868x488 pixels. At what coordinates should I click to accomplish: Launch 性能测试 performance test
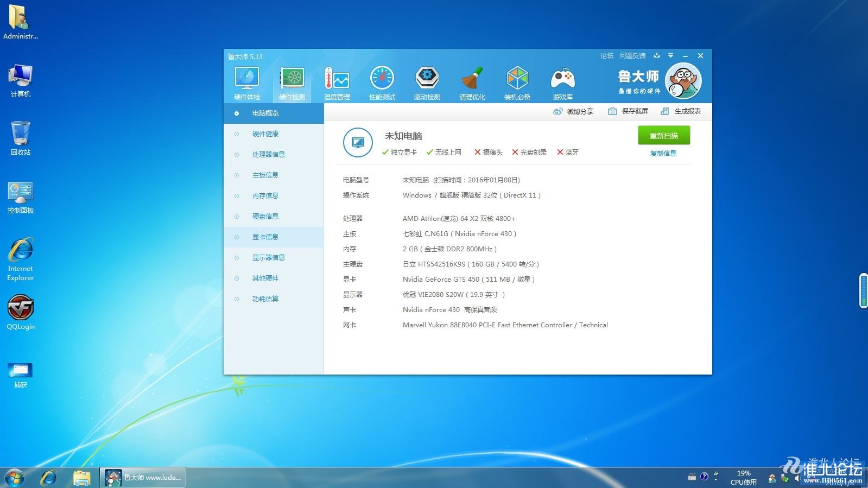382,83
